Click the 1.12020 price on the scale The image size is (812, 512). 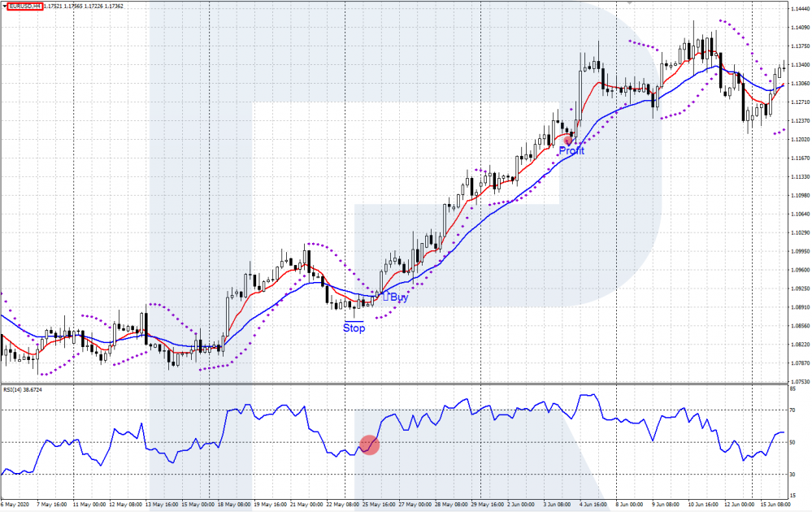800,139
